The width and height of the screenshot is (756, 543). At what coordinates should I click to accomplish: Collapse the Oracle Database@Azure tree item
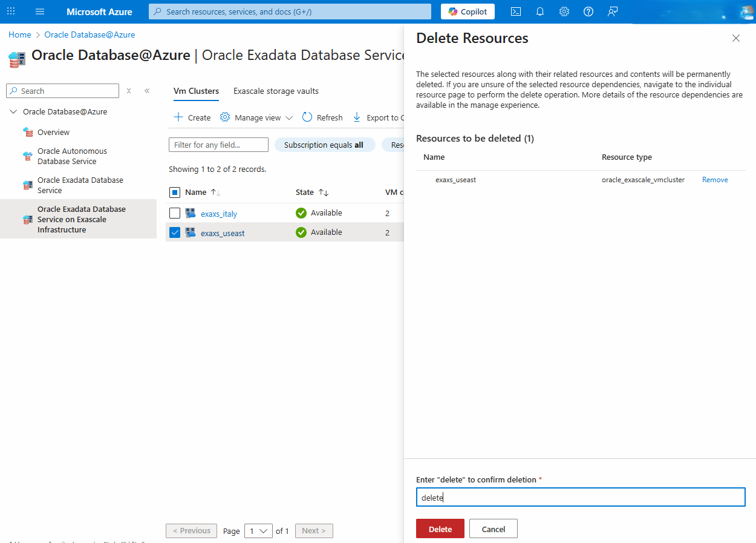pos(13,111)
